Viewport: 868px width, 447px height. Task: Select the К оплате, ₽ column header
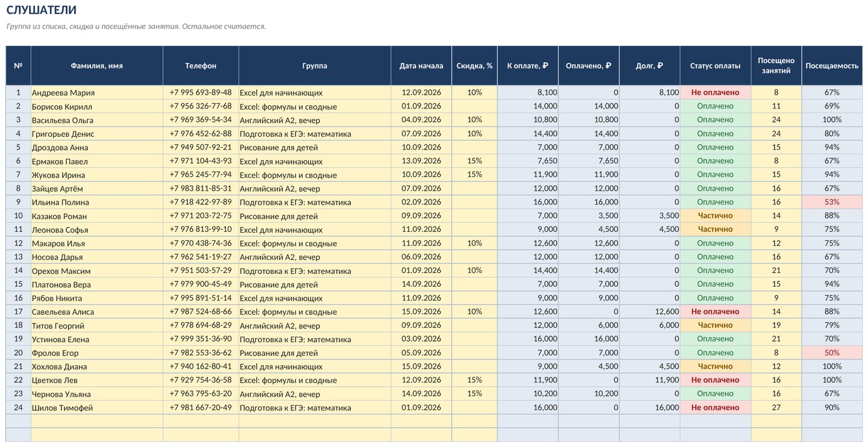coord(528,66)
